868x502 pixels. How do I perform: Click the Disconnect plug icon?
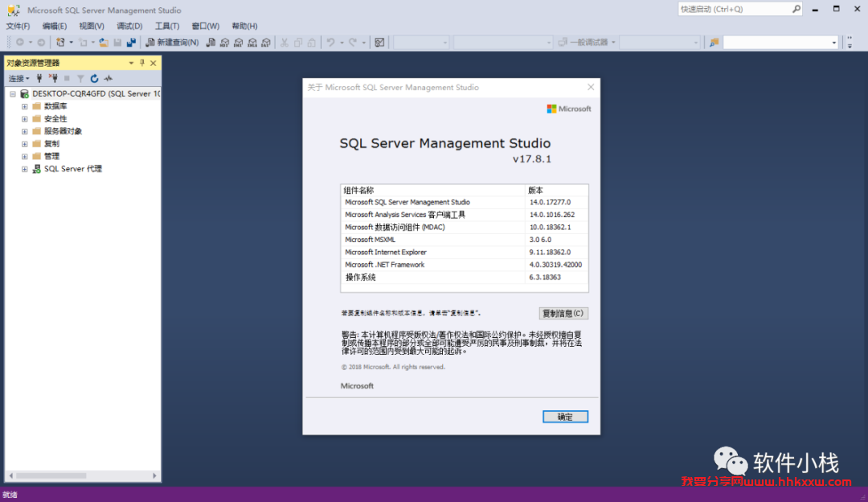coord(53,78)
